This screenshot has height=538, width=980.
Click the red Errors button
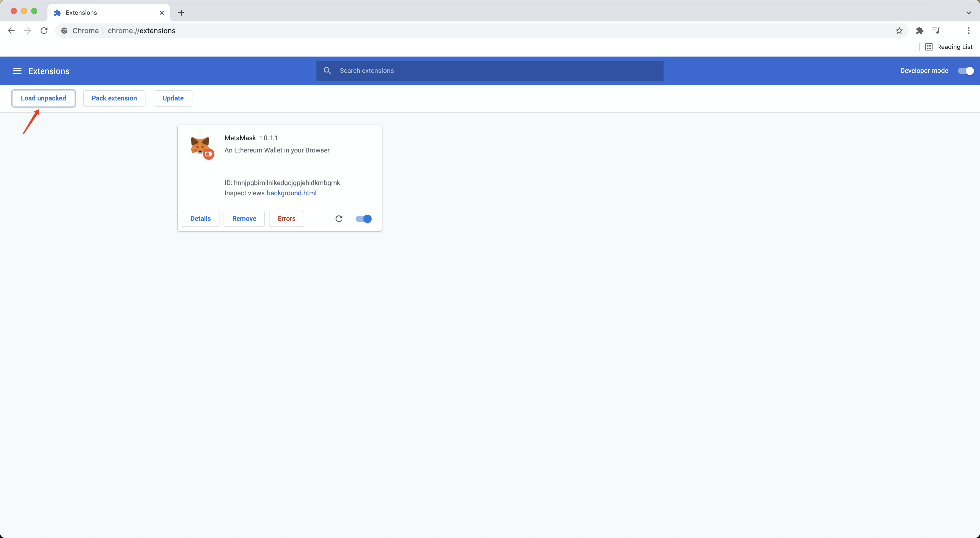[286, 219]
